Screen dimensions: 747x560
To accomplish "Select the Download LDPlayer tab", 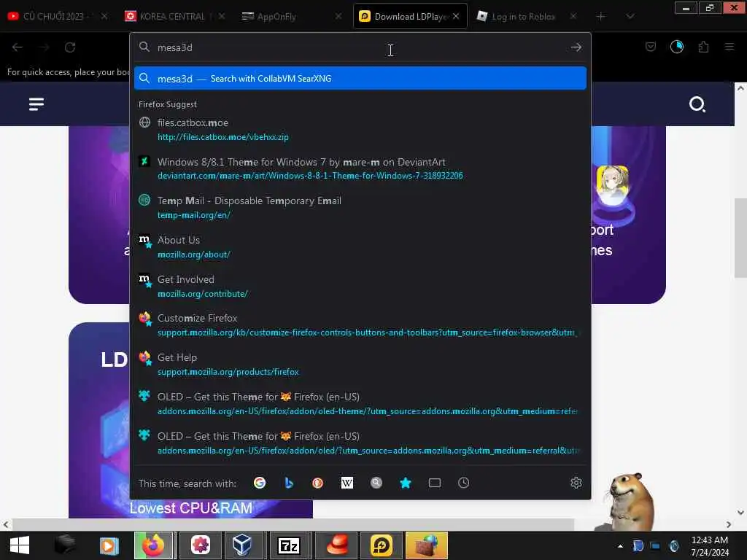I will coord(409,16).
